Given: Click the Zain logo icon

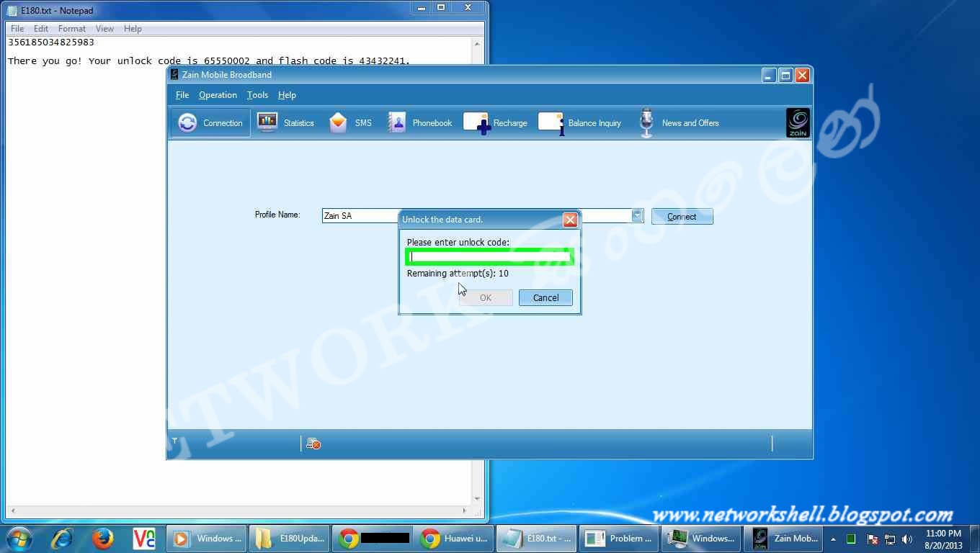Looking at the screenshot, I should (798, 123).
